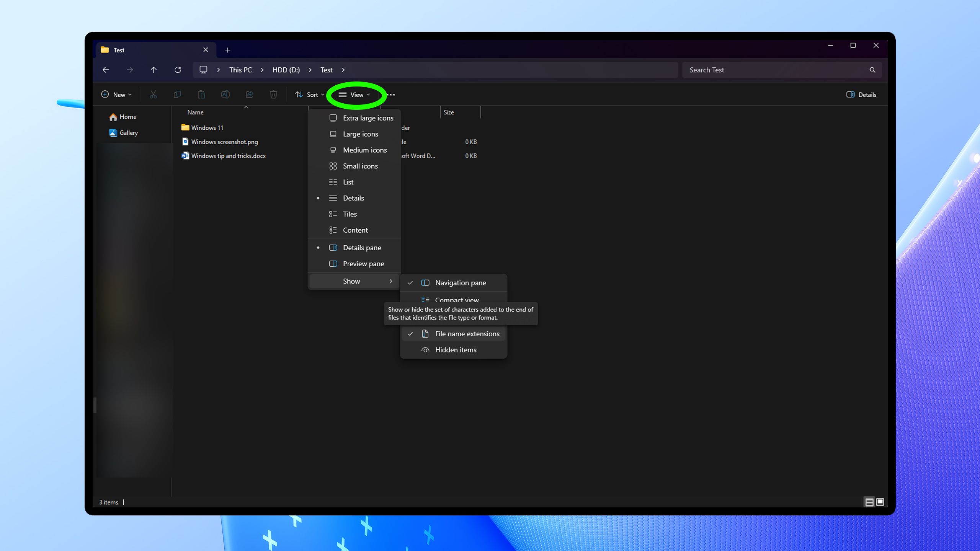Select Tiles view from menu
Image resolution: width=980 pixels, height=551 pixels.
pyautogui.click(x=350, y=214)
